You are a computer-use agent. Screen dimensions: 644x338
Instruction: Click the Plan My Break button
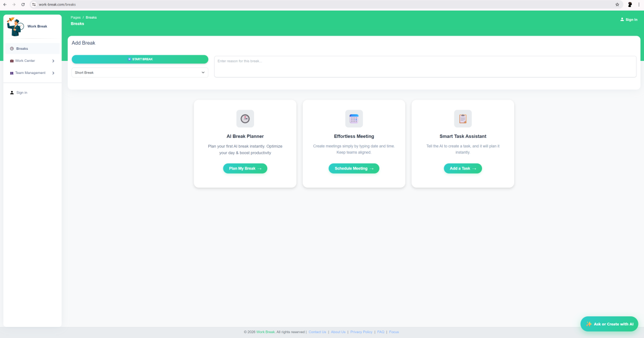(x=245, y=168)
